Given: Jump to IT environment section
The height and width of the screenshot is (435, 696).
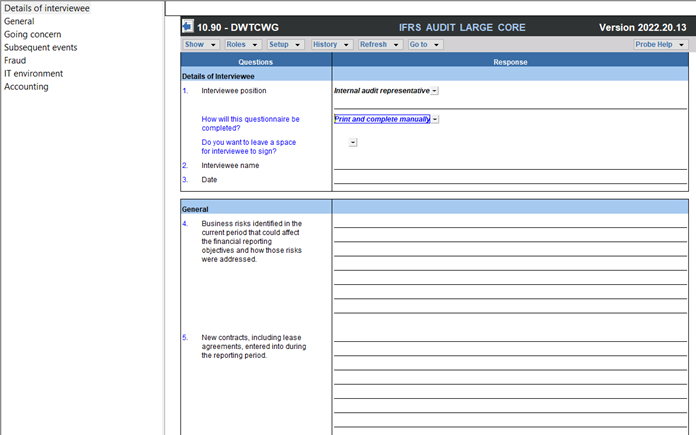Looking at the screenshot, I should (x=33, y=73).
